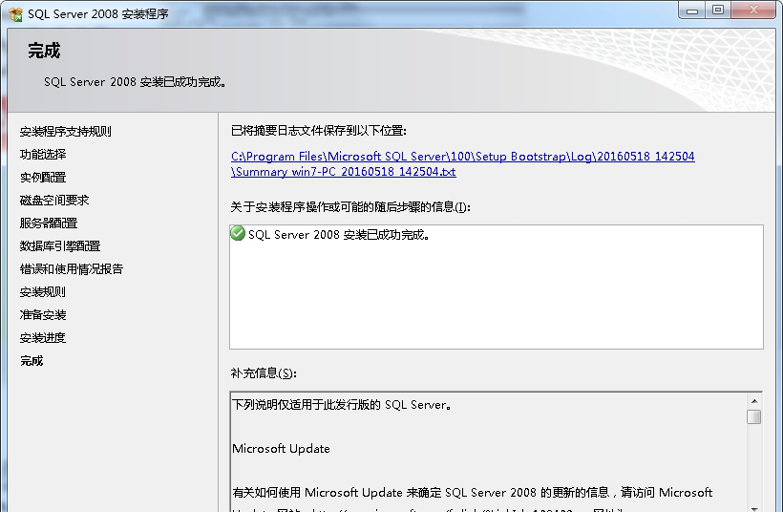Viewport: 783px width, 532px height.
Task: Click the scroll down arrow in 补充信息 box
Action: click(x=754, y=508)
